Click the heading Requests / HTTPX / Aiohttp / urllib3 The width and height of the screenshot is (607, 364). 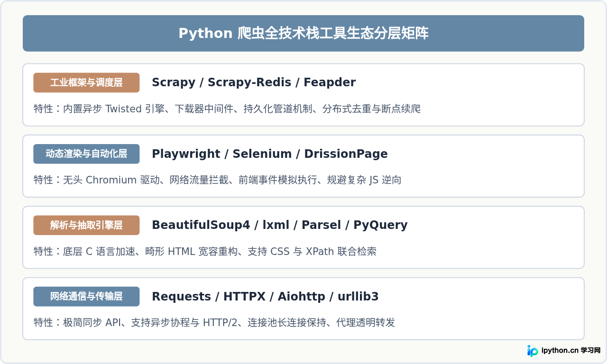(265, 297)
